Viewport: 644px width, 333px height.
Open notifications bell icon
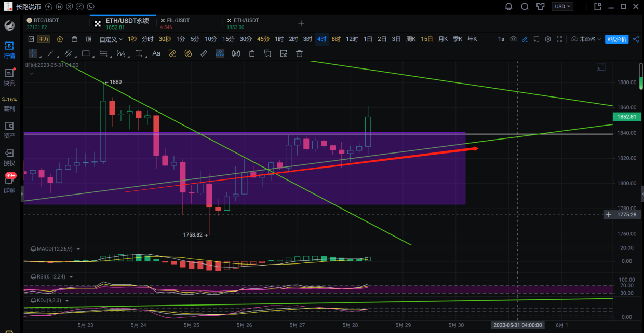[x=508, y=7]
